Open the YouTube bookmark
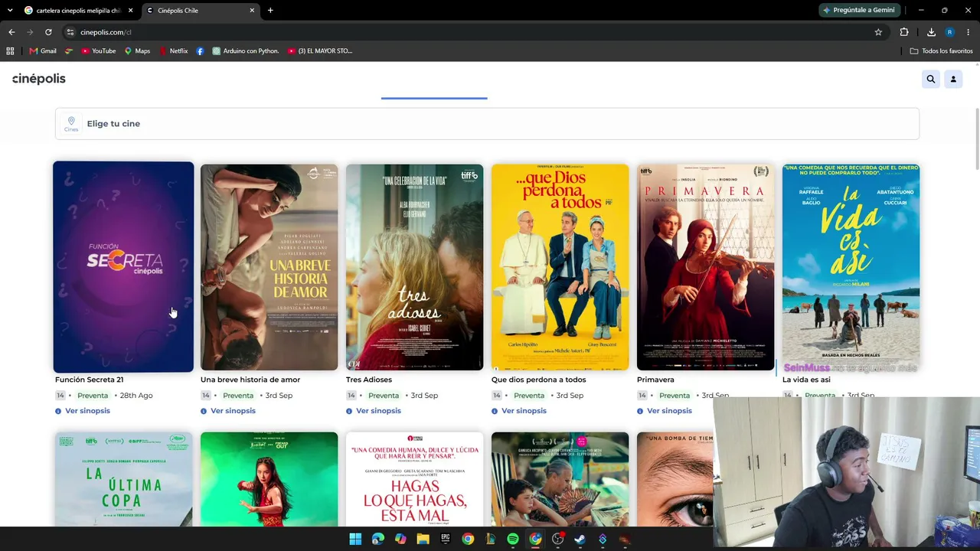 click(98, 51)
